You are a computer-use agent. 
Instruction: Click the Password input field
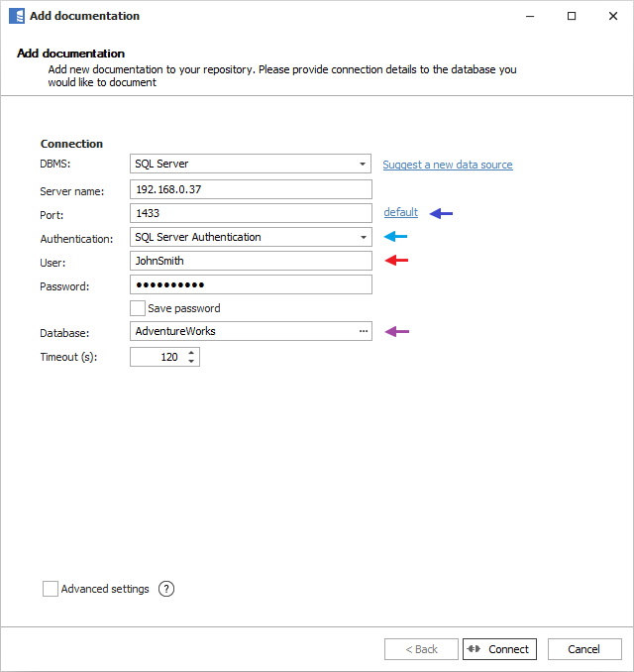pyautogui.click(x=250, y=284)
